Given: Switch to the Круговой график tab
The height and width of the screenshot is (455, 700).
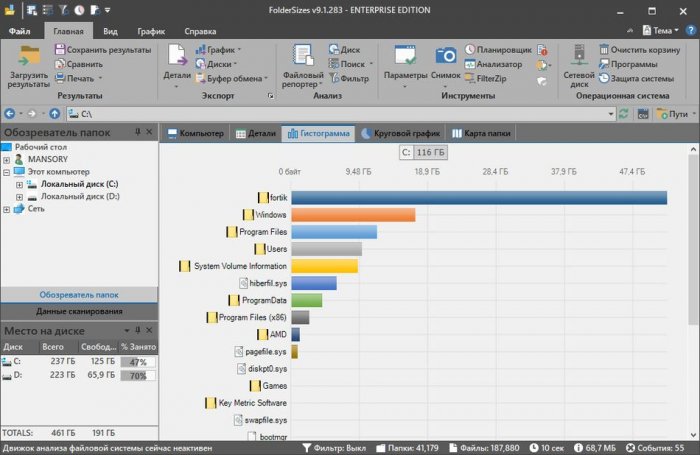Looking at the screenshot, I should pos(400,133).
